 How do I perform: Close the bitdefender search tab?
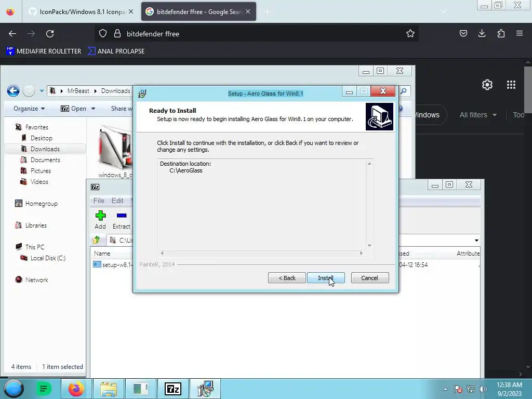point(248,11)
